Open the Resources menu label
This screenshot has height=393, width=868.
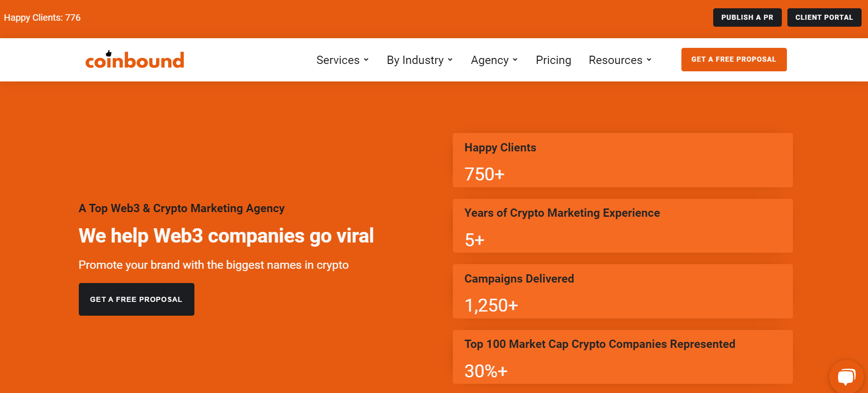point(616,60)
